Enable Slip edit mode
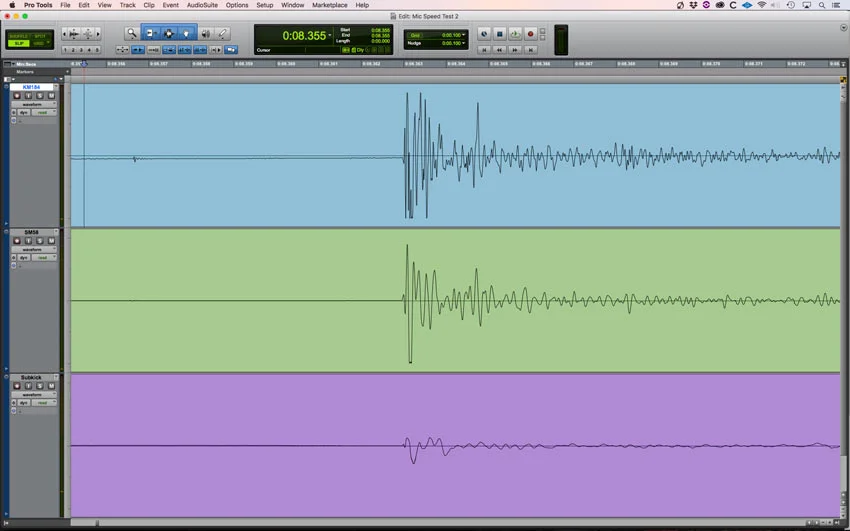850x531 pixels. pyautogui.click(x=19, y=43)
